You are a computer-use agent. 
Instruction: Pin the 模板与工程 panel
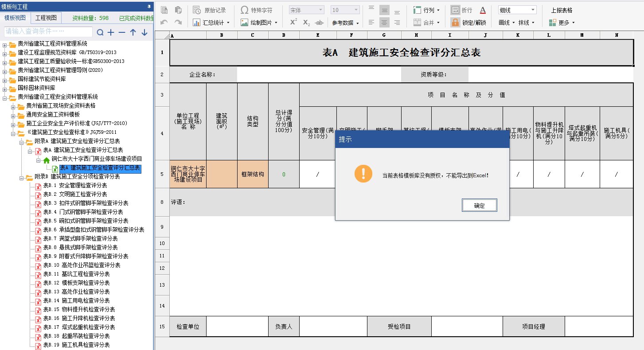149,6
